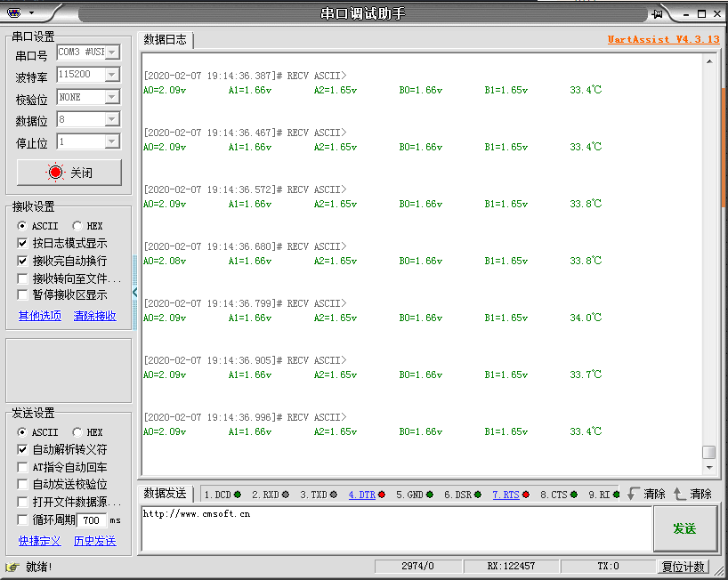The image size is (728, 580).
Task: Click the 关闭 port button
Action: coord(69,173)
